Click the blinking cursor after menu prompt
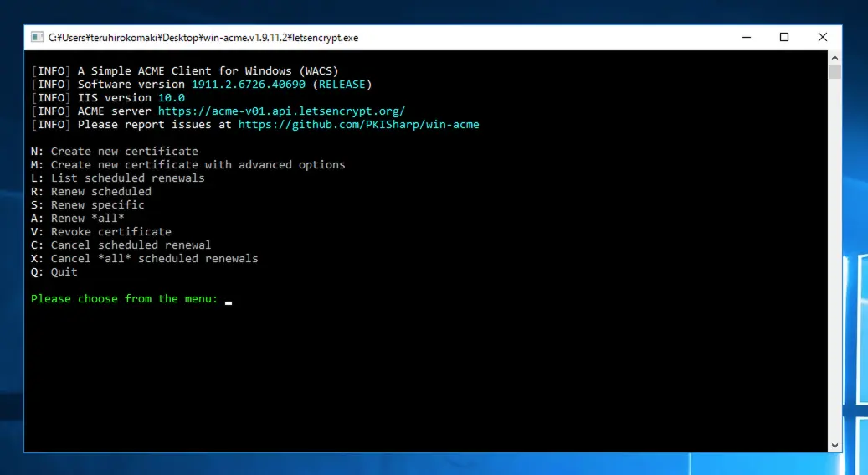The width and height of the screenshot is (868, 475). (229, 300)
